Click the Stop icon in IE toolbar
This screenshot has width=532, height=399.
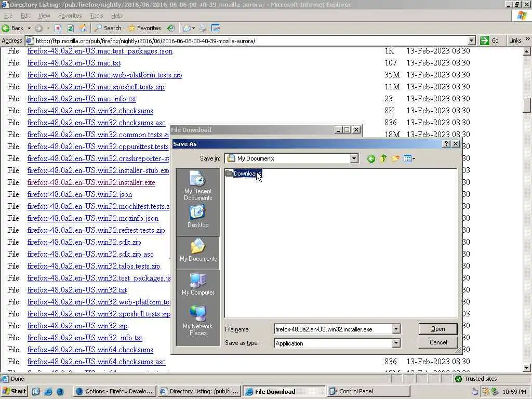pyautogui.click(x=58, y=28)
